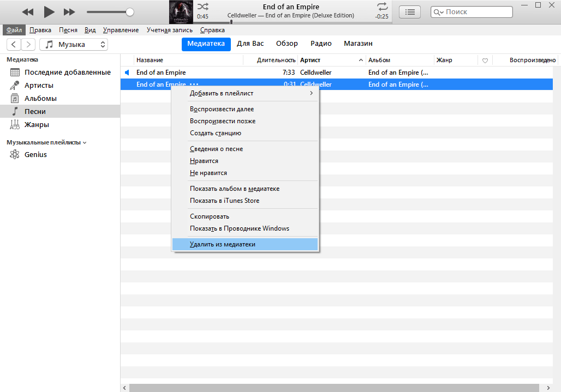Open Альбомы in the sidebar
Viewport: 561px width, 392px height.
pos(40,99)
